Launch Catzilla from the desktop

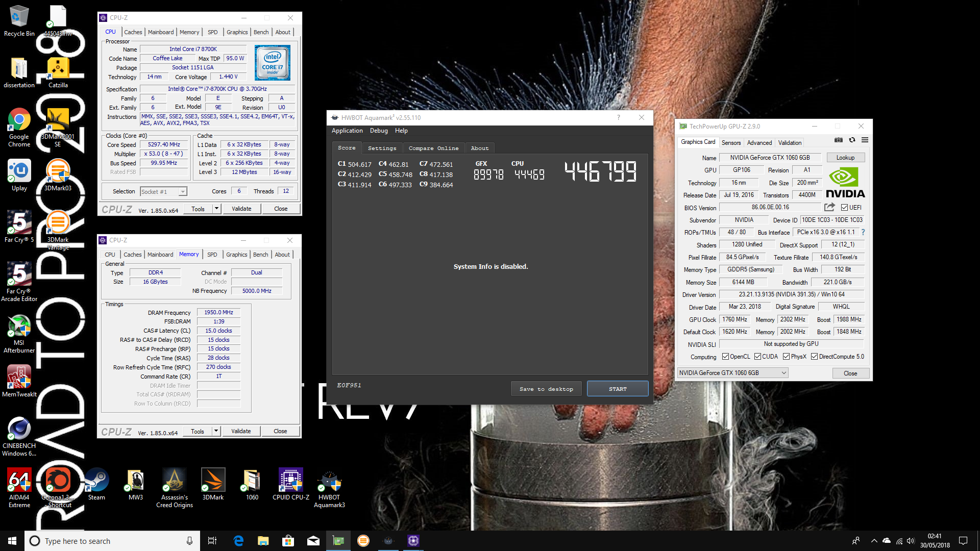click(x=58, y=72)
